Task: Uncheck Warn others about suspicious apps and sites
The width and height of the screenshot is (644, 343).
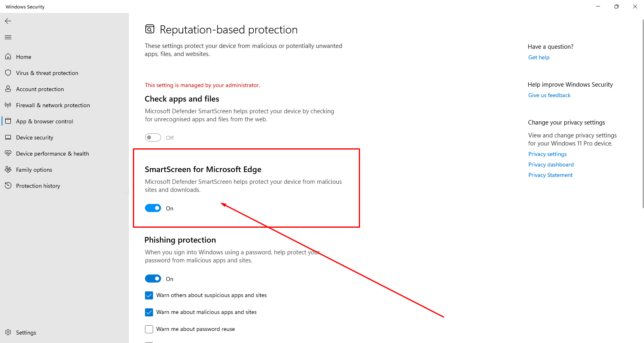Action: coord(149,295)
